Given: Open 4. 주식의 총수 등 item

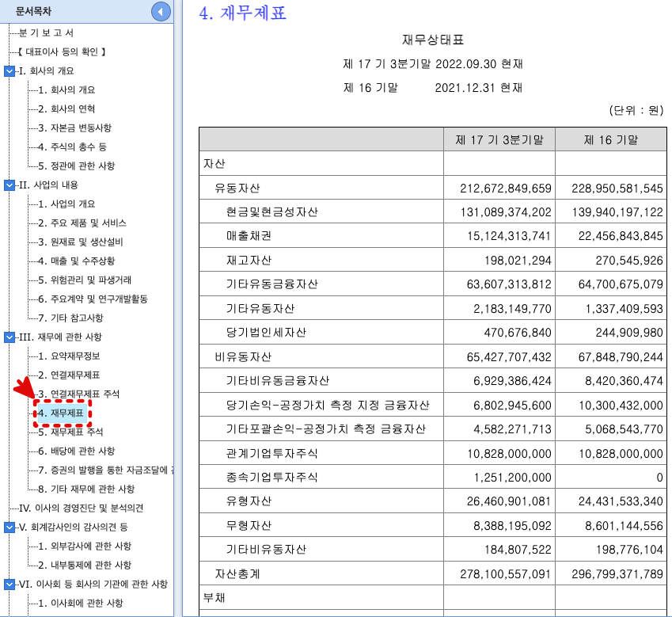Looking at the screenshot, I should [x=72, y=147].
